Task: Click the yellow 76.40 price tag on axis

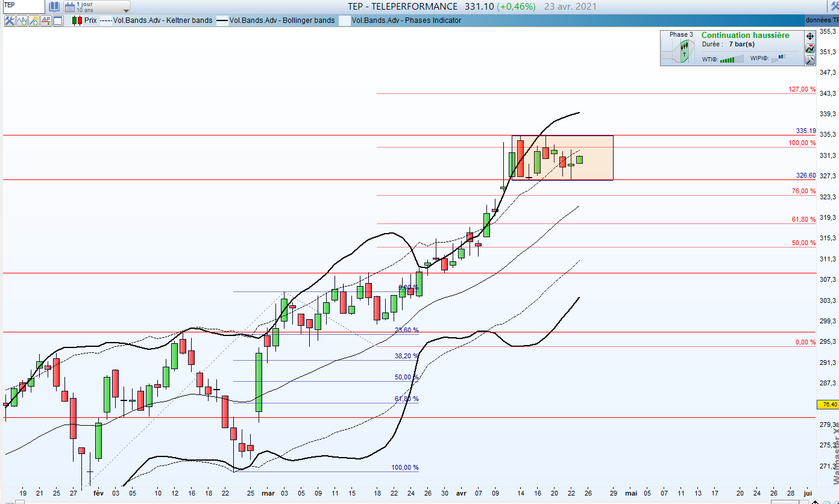Action: [x=827, y=404]
